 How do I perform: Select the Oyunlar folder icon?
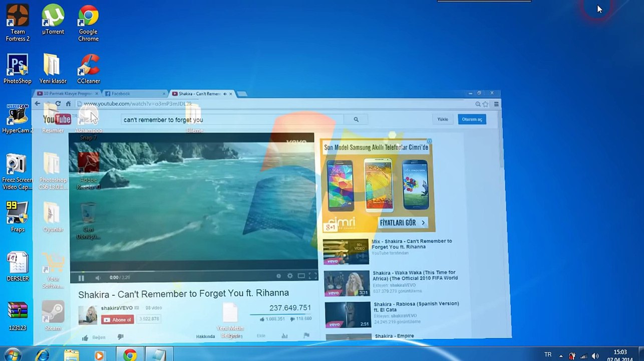pos(53,217)
